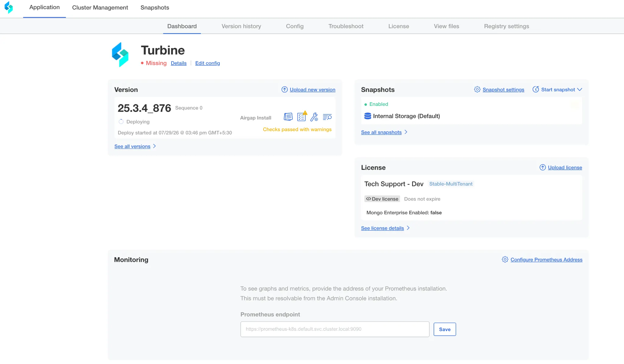Go to the Version history tab
Image resolution: width=624 pixels, height=364 pixels.
tap(241, 26)
